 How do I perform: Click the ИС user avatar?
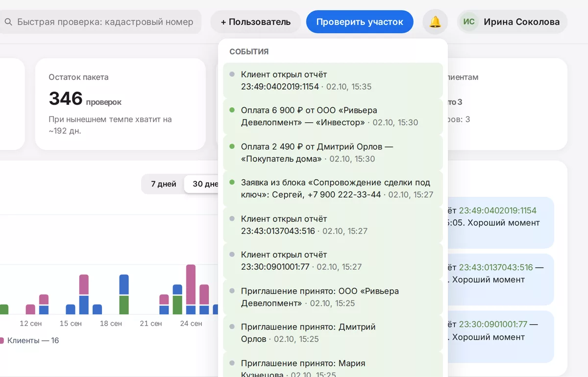click(x=469, y=22)
